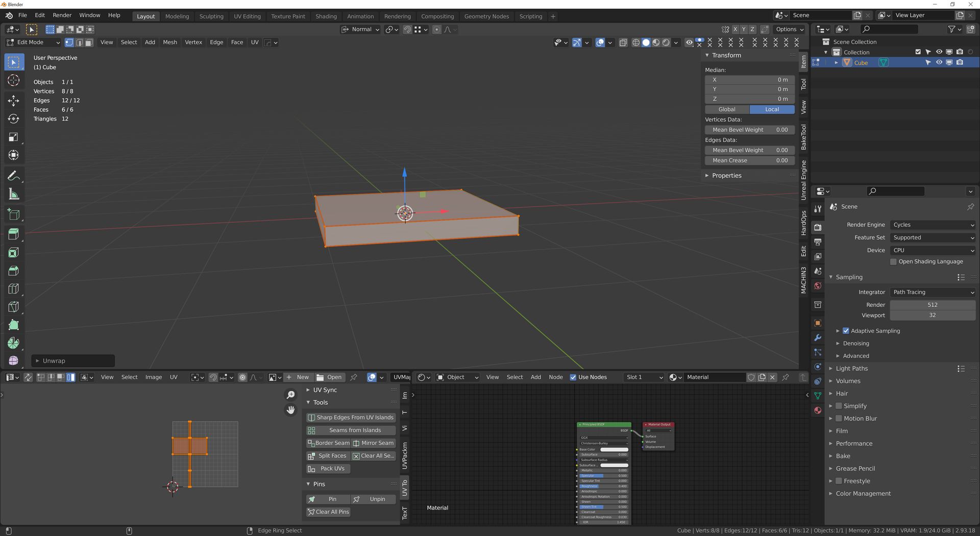Select the Cursor tool in left toolbar
The width and height of the screenshot is (980, 536).
click(x=14, y=80)
